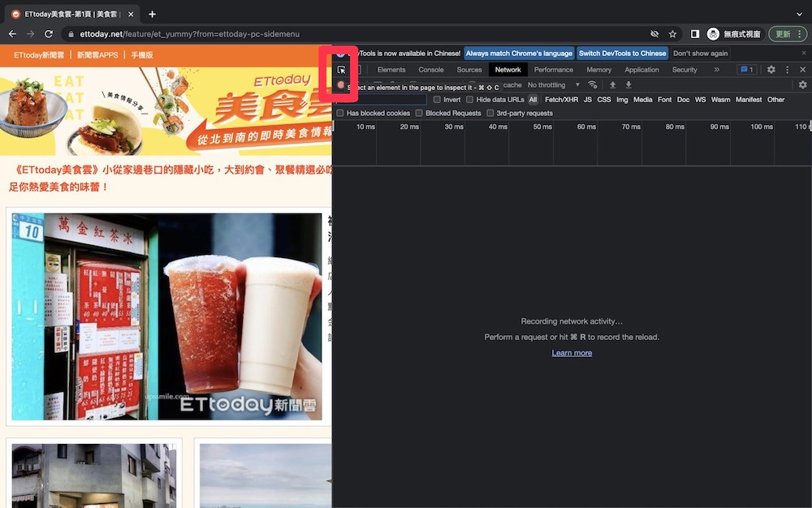The image size is (812, 508).
Task: Open tab search chevron at top right
Action: point(800,15)
